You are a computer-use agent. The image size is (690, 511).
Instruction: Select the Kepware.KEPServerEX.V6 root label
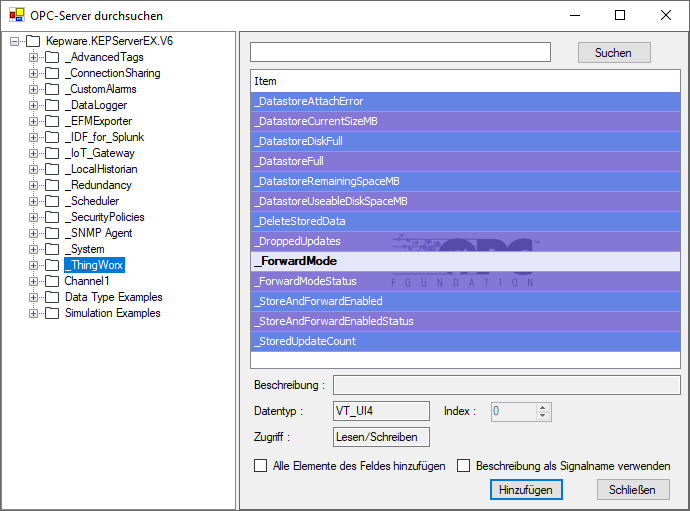pos(110,41)
